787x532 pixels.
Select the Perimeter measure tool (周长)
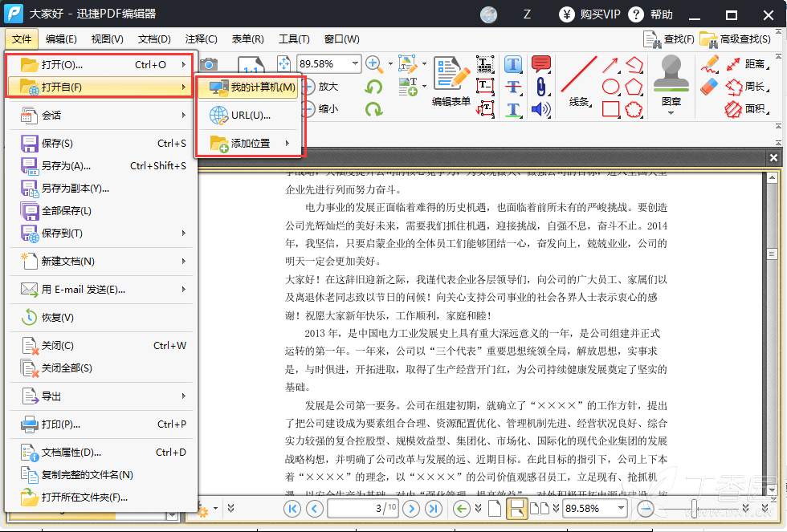747,87
